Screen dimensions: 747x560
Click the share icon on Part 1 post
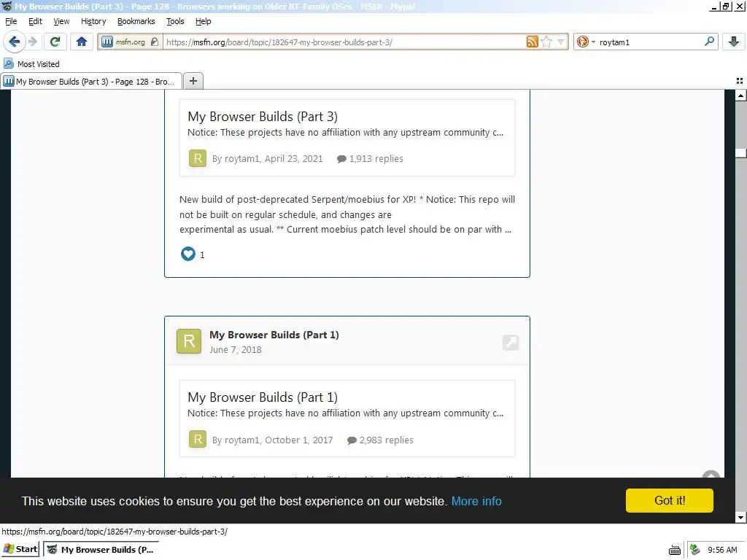coord(511,343)
